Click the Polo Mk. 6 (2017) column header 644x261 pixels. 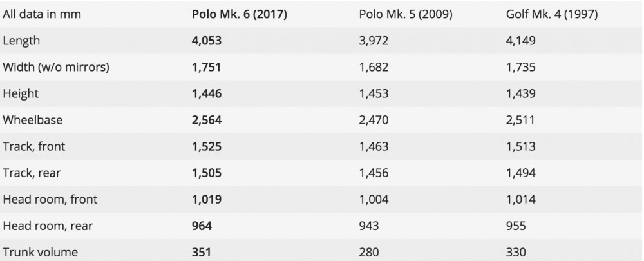[240, 14]
